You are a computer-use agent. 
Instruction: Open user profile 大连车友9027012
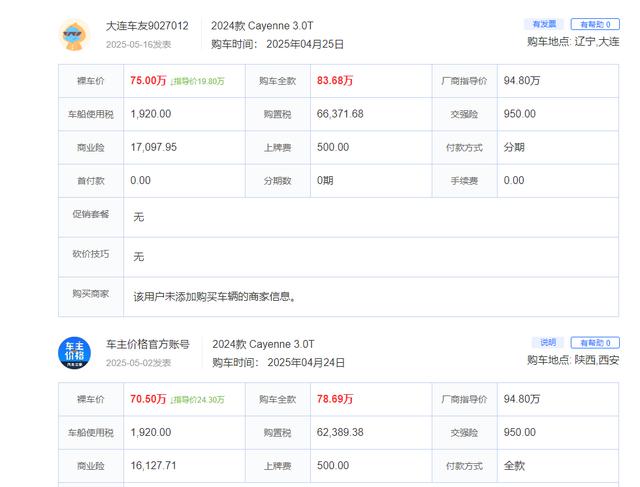tap(147, 26)
